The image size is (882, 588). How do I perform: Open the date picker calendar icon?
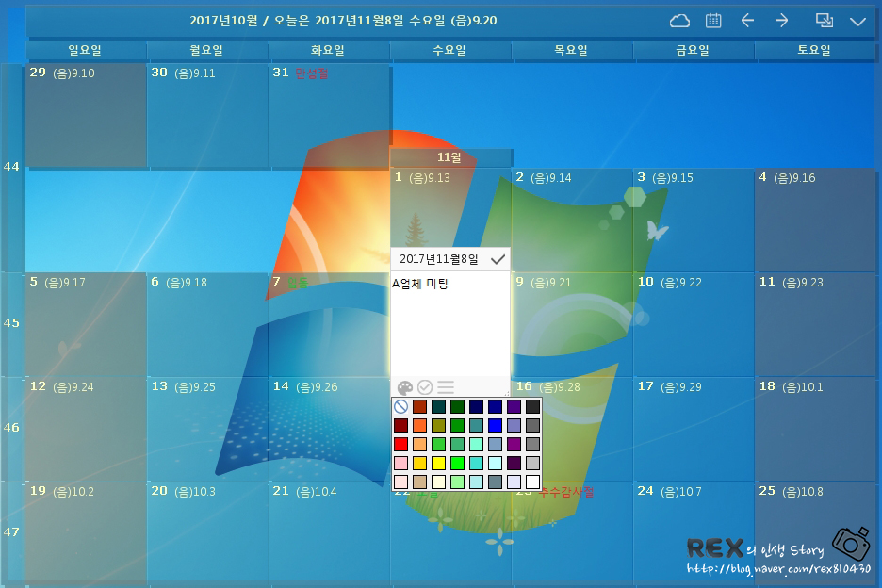(713, 21)
